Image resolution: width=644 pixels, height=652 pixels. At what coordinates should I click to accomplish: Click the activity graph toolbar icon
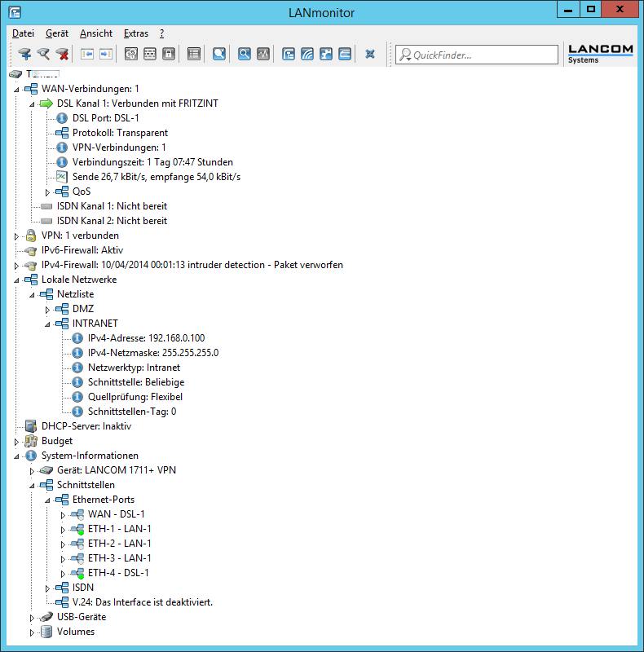(x=262, y=55)
